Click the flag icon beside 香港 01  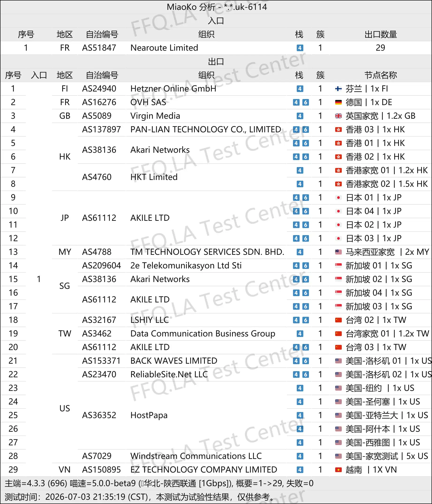pos(338,143)
